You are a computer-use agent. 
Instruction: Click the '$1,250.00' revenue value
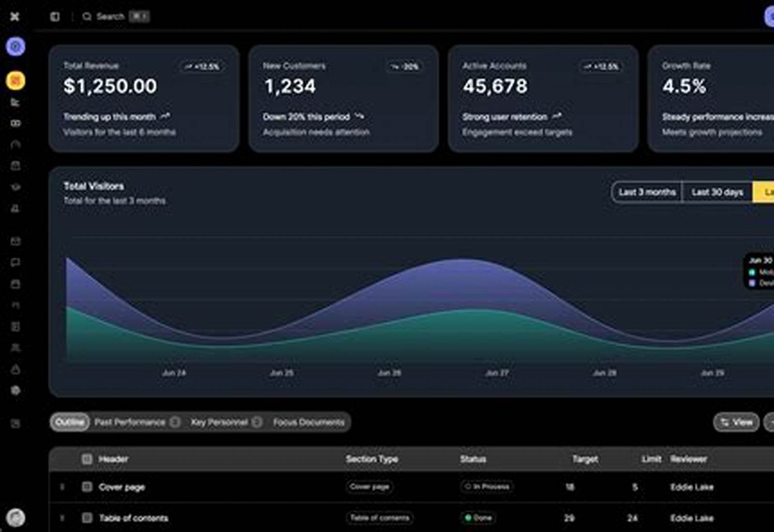coord(110,86)
